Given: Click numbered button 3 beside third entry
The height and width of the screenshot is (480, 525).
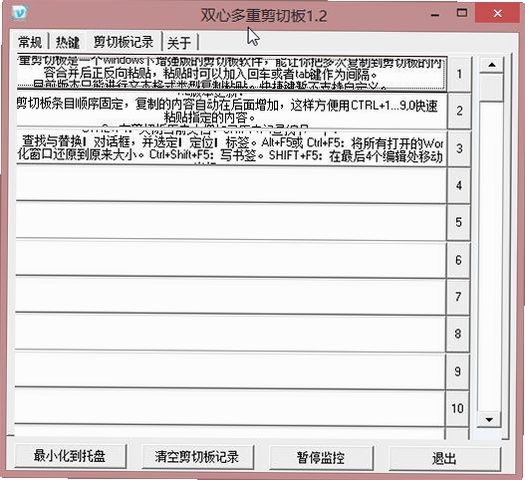Looking at the screenshot, I should point(460,148).
